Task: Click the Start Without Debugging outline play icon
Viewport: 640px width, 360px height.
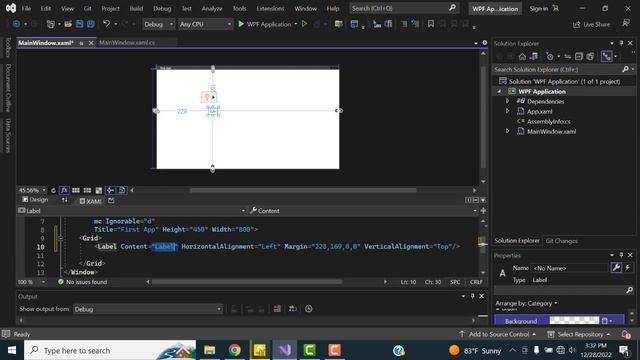Action: point(304,24)
